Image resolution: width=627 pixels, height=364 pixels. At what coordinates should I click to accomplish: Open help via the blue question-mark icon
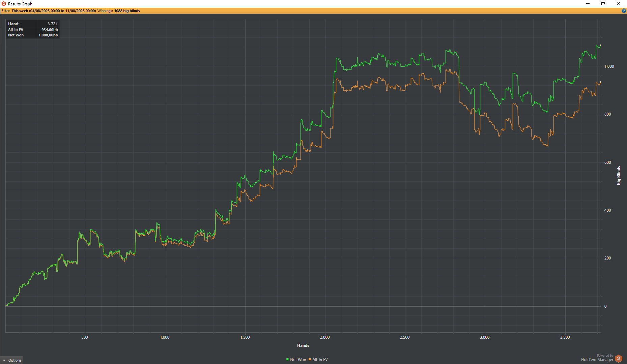(x=624, y=11)
